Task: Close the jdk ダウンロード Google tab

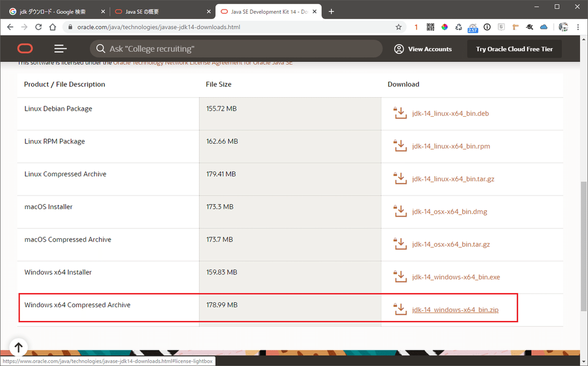Action: 102,11
